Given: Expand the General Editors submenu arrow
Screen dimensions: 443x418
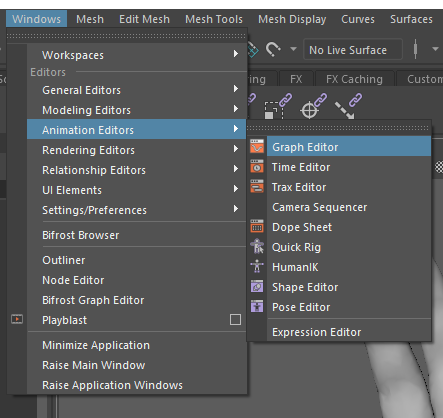Looking at the screenshot, I should [x=236, y=89].
